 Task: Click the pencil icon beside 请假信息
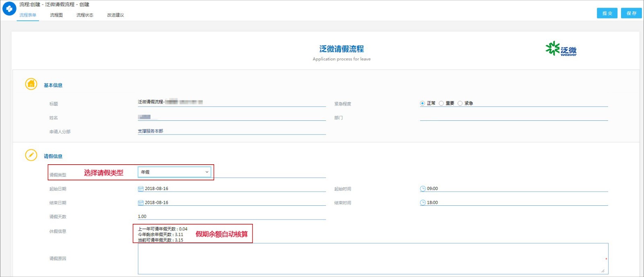click(x=31, y=155)
